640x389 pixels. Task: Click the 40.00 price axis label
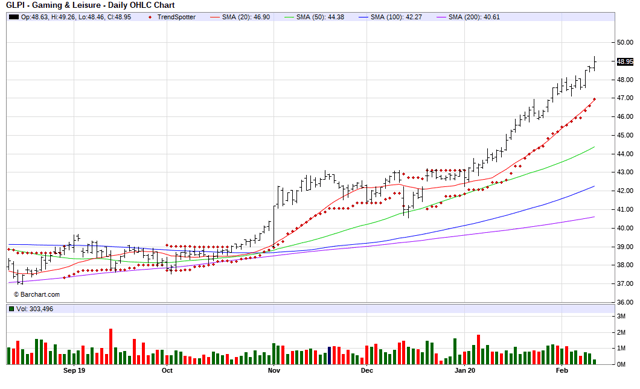625,228
